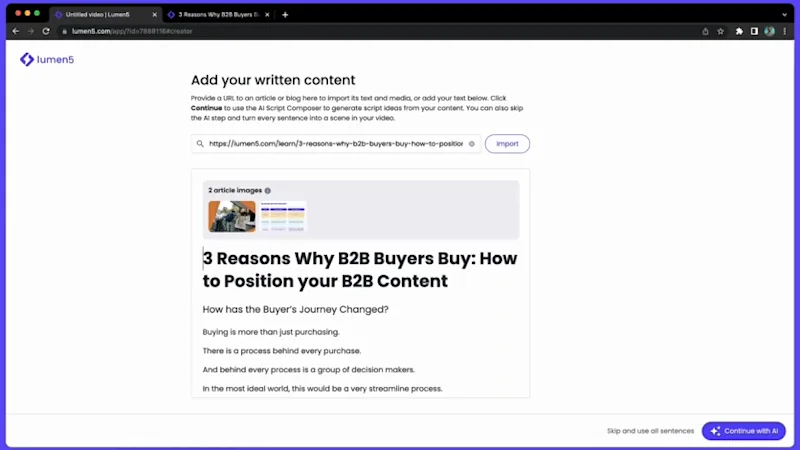
Task: Open the browser extensions puzzle icon
Action: (x=739, y=31)
